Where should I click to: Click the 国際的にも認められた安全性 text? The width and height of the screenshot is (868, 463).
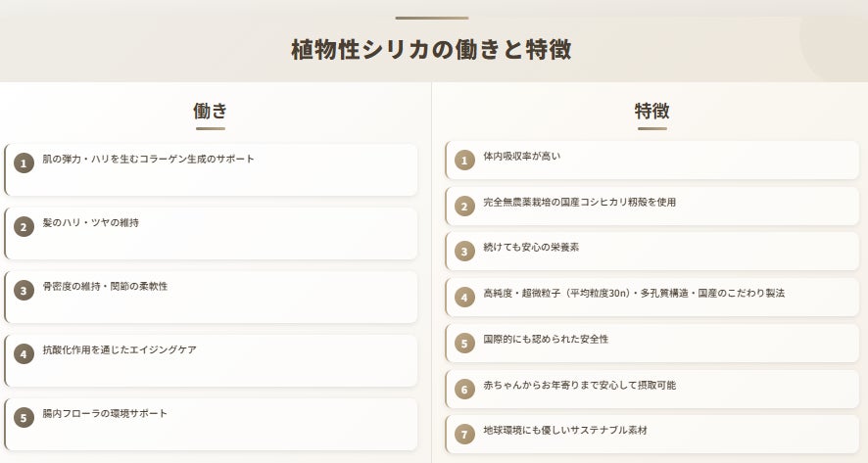(546, 339)
